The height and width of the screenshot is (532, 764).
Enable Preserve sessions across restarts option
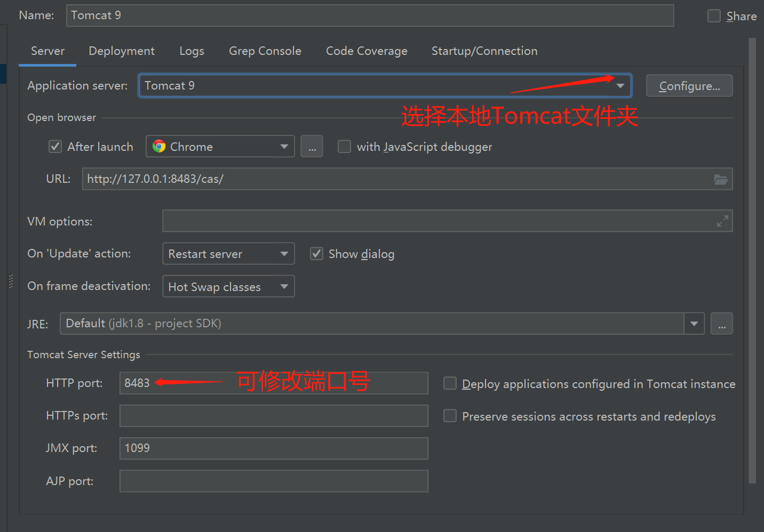point(450,416)
